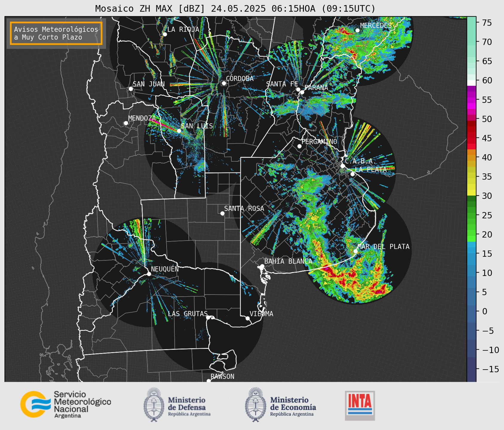Click the LA PLATA label

click(371, 169)
